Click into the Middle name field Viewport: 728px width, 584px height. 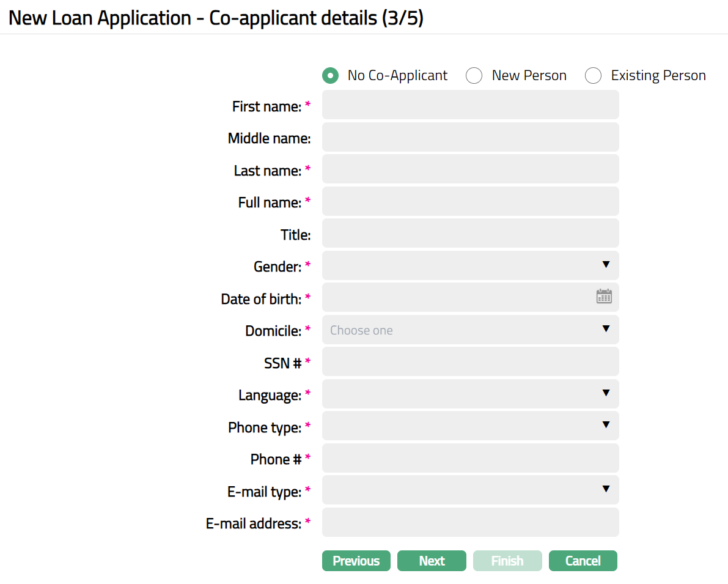tap(470, 137)
